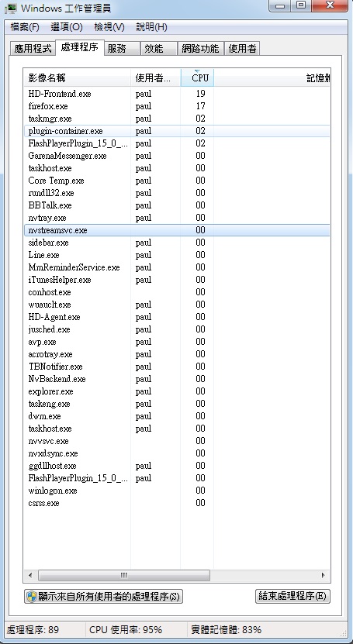Select the GarenaMessenger.exe process

(x=177, y=156)
